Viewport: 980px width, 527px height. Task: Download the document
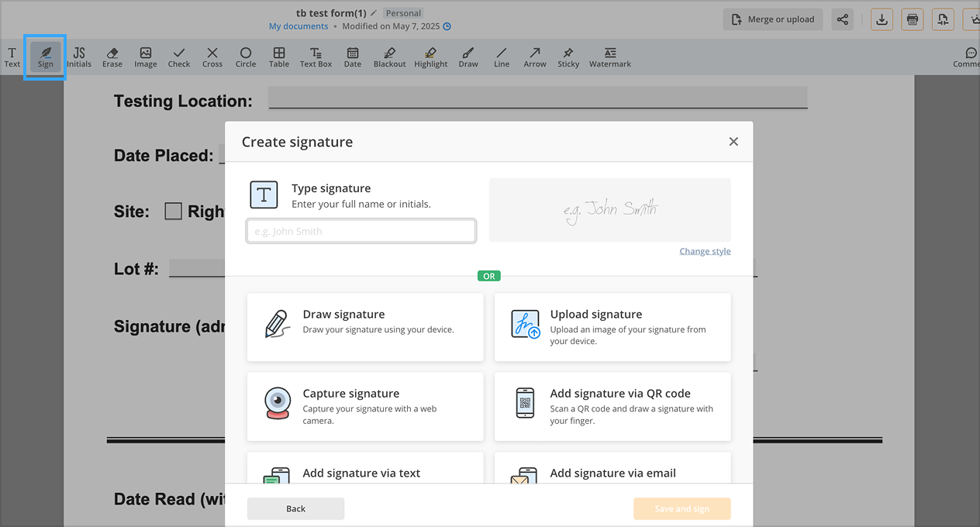coord(881,19)
